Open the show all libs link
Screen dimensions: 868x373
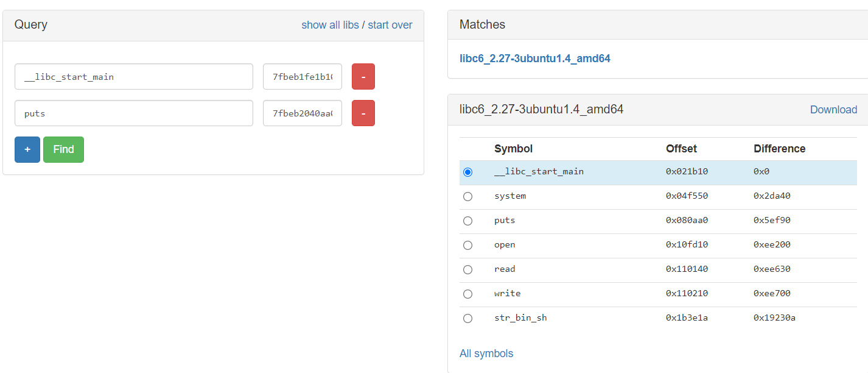point(330,25)
